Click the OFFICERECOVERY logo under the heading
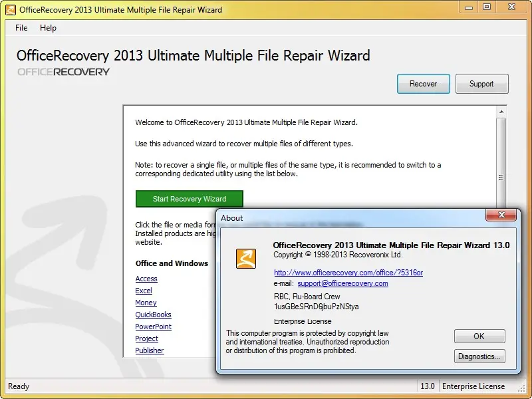Screen dimensions: 532x399 click(63, 72)
